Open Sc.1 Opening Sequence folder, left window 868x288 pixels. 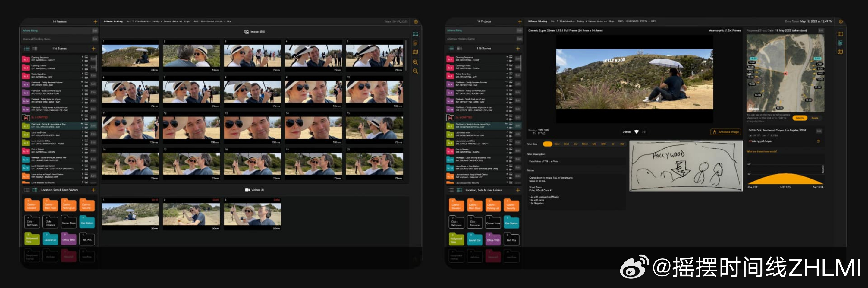pos(26,59)
